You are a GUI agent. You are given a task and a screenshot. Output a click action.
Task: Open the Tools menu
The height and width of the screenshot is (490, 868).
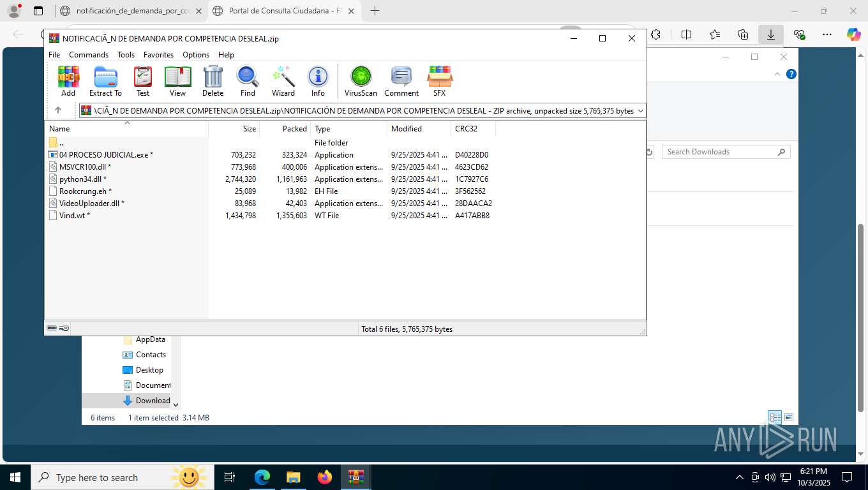(126, 55)
